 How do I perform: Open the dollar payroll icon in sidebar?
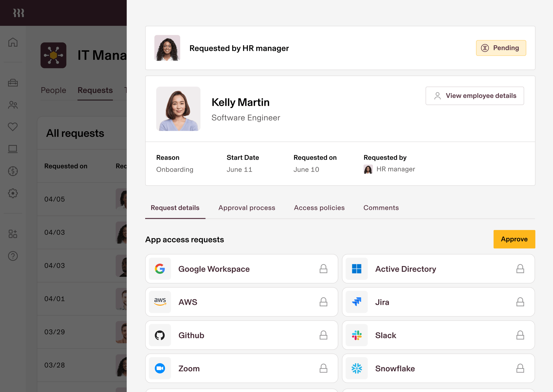click(13, 171)
